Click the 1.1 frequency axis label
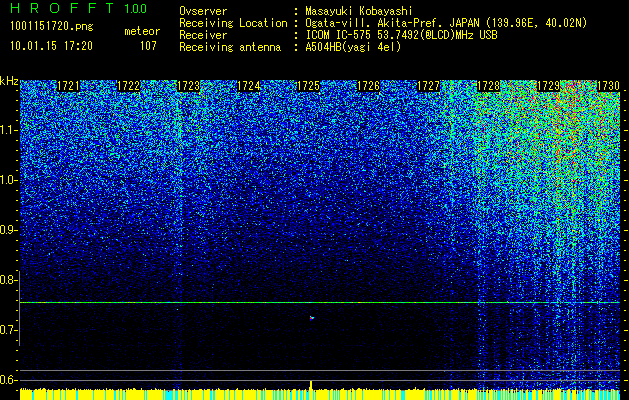Image resolution: width=629 pixels, height=400 pixels. [x=8, y=130]
